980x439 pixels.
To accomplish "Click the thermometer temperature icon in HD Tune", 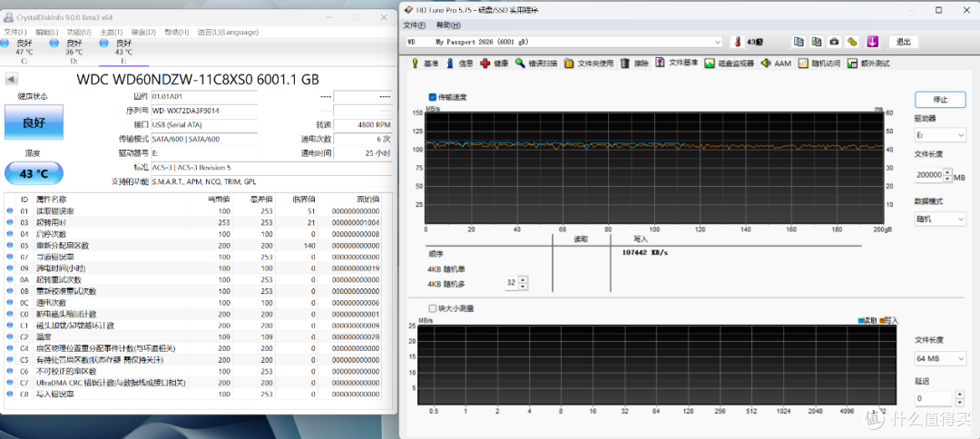I will pos(738,42).
